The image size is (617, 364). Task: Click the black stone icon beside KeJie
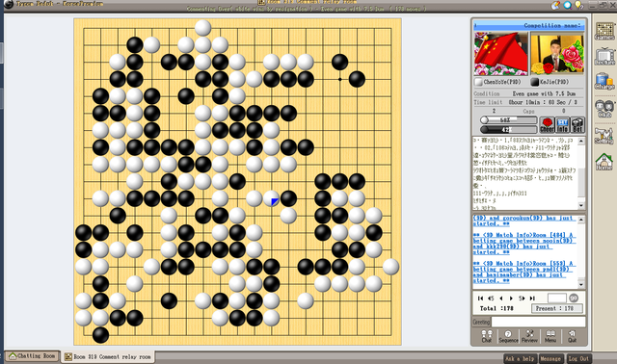click(x=534, y=82)
